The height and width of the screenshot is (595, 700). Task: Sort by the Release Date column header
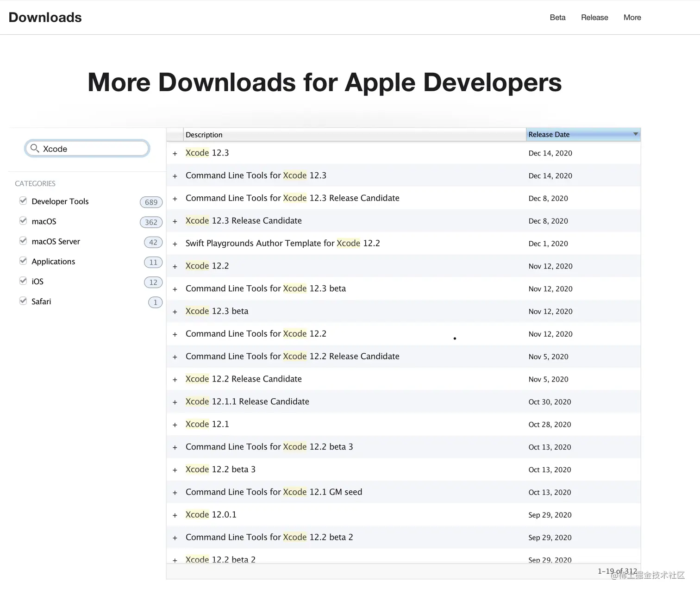tap(583, 134)
